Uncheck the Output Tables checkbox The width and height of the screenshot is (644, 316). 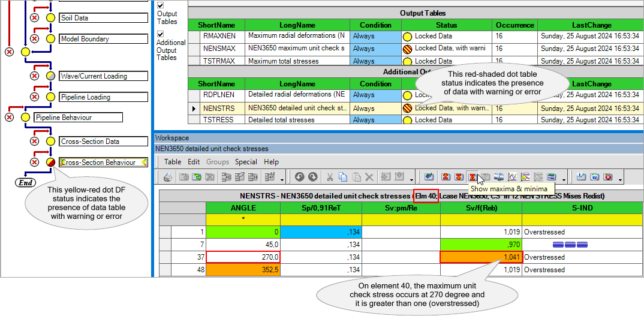[160, 5]
